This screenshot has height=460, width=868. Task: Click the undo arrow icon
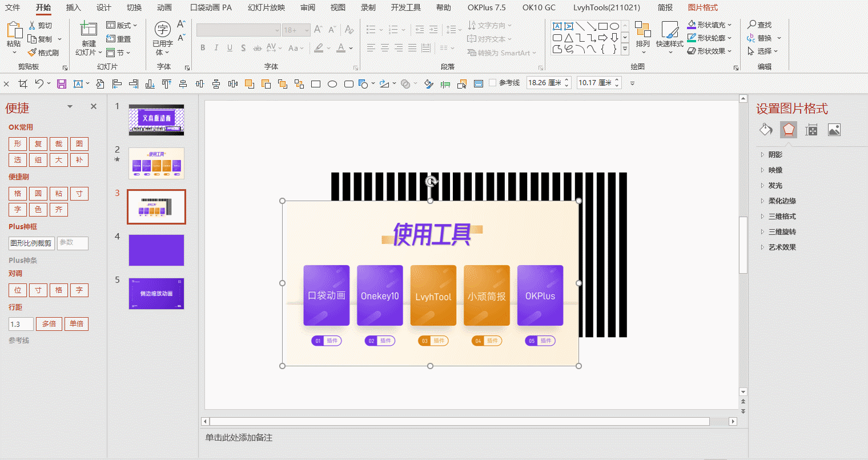click(x=39, y=84)
